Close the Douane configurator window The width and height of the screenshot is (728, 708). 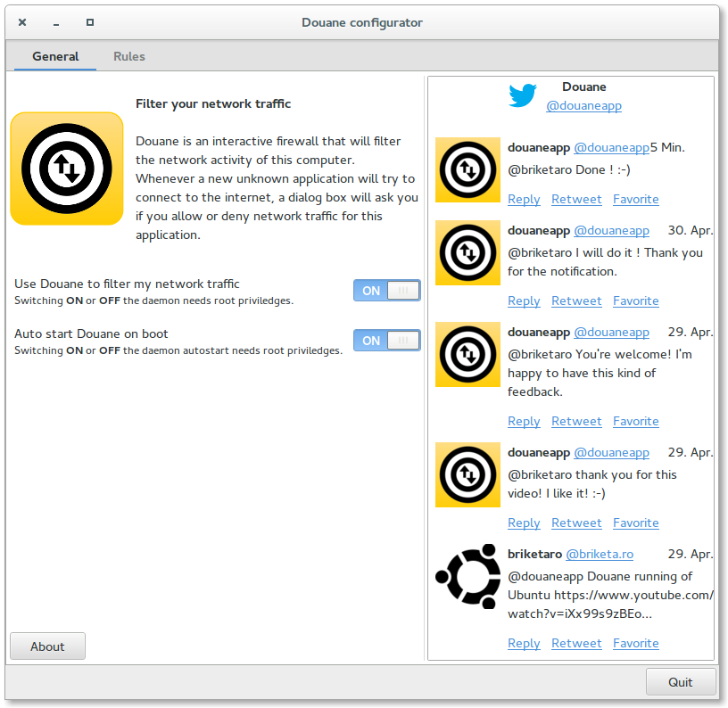22,22
